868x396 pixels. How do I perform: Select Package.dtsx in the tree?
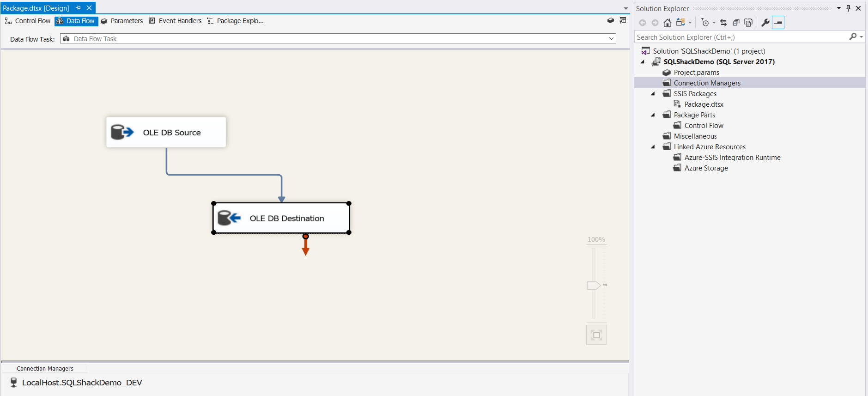tap(704, 104)
